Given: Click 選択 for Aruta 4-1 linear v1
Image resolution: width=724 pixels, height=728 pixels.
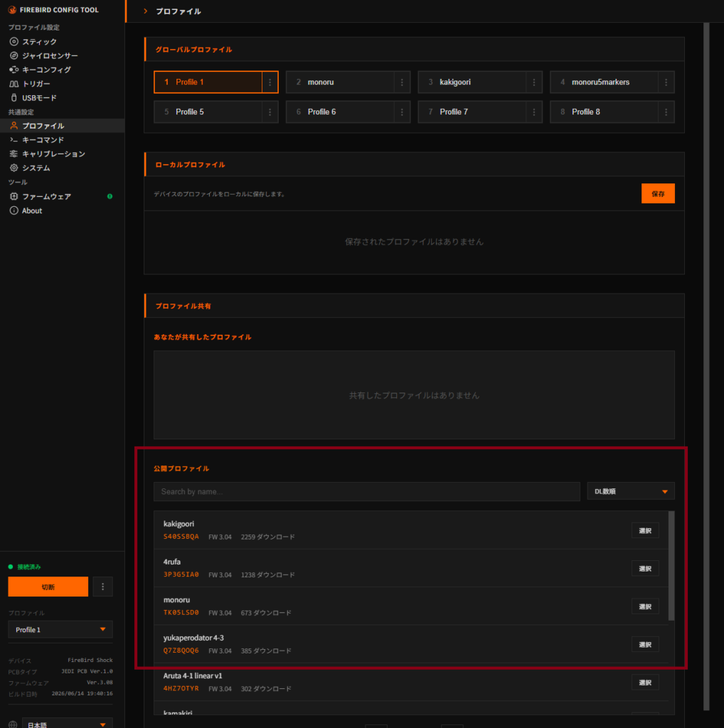Looking at the screenshot, I should pyautogui.click(x=645, y=683).
